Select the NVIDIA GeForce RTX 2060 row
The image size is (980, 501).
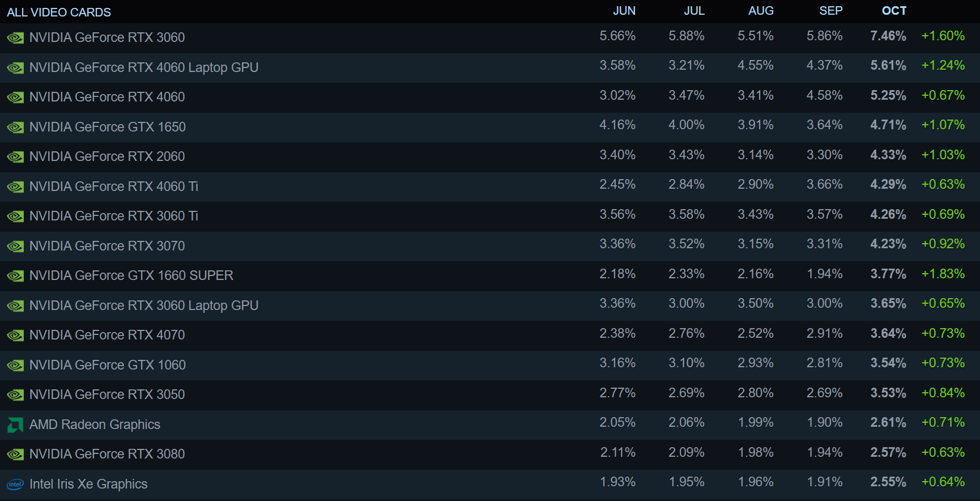pos(107,156)
